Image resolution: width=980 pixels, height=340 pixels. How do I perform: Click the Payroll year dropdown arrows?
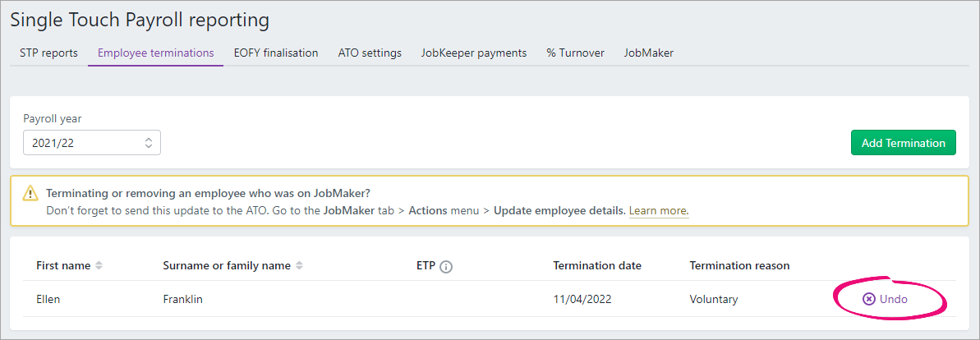tap(148, 143)
